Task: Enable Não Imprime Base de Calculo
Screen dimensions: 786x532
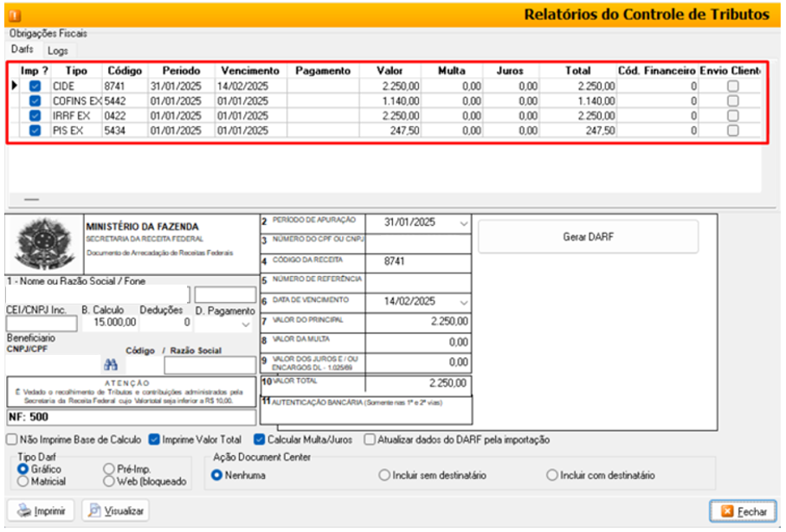Action: point(11,439)
